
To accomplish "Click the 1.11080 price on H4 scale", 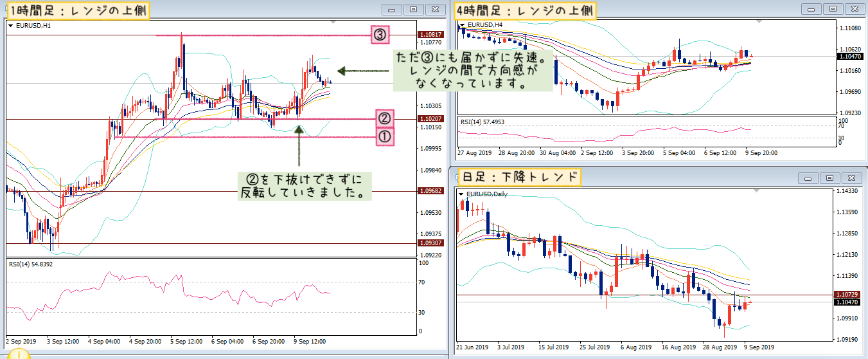I will (x=850, y=28).
